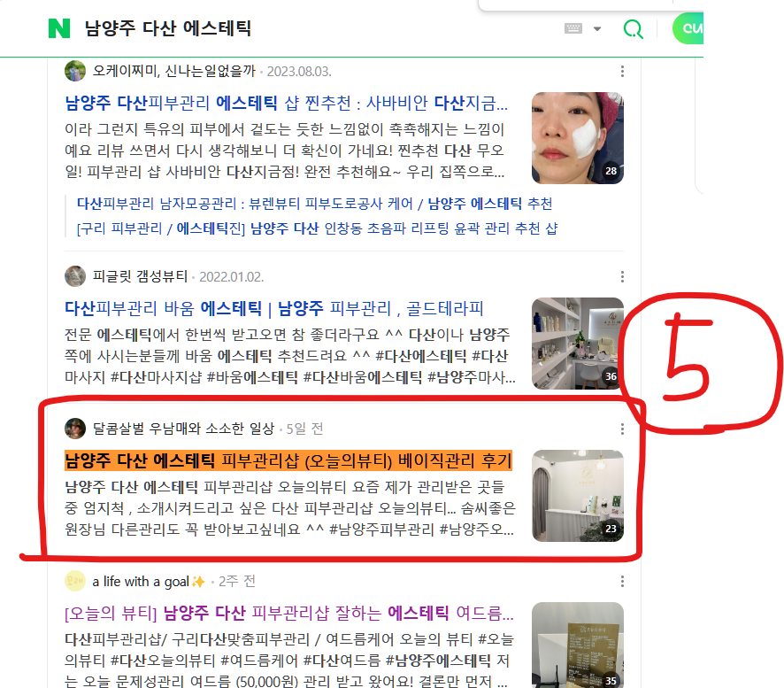The height and width of the screenshot is (688, 784).
Task: Open the 사바비안 다산지금 post title
Action: [286, 103]
